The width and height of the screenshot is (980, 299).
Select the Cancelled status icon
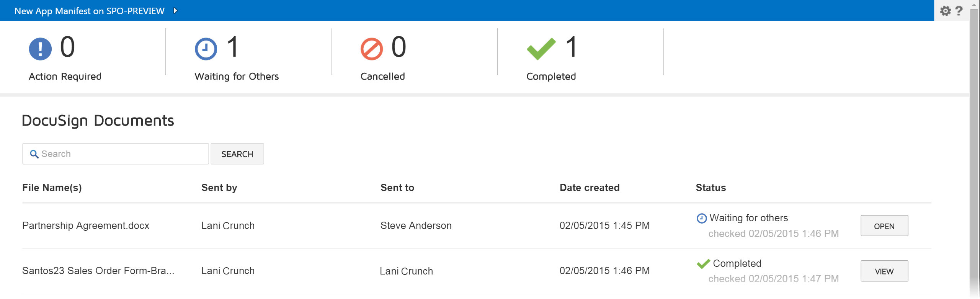point(371,49)
